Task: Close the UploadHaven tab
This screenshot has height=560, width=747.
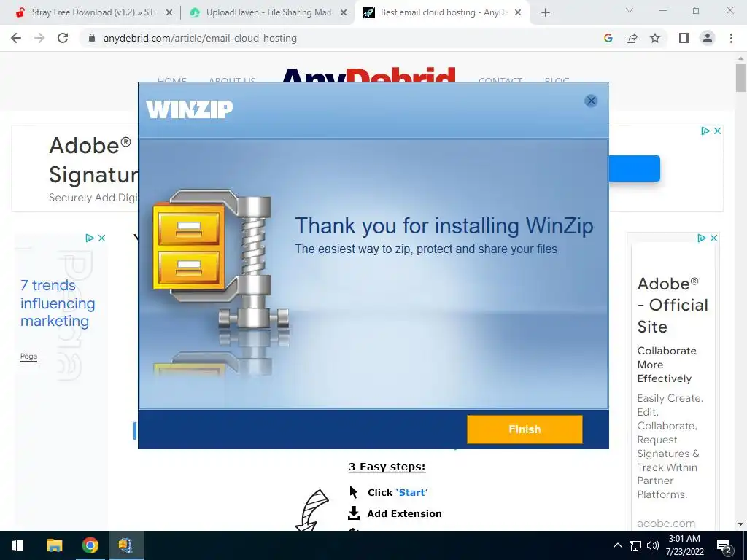Action: 344,12
